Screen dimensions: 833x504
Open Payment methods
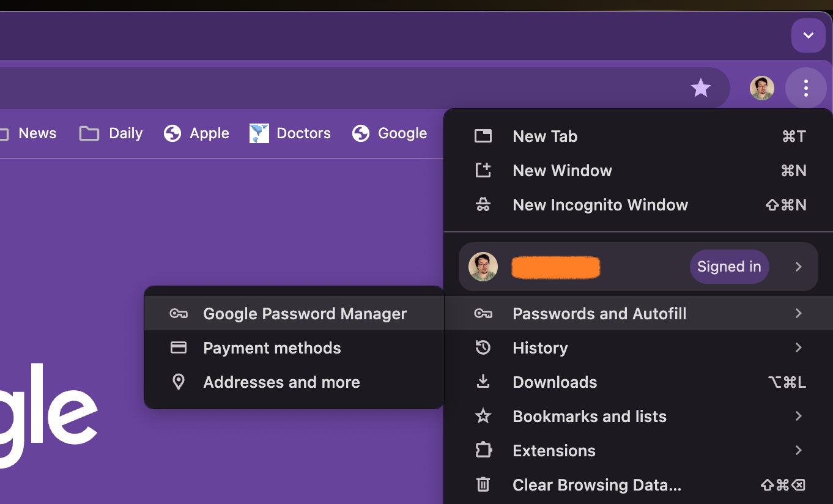(294, 348)
